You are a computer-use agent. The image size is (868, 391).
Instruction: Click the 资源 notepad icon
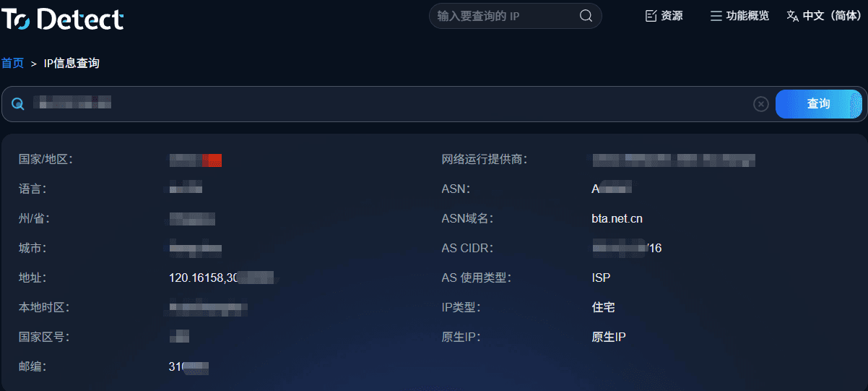651,16
